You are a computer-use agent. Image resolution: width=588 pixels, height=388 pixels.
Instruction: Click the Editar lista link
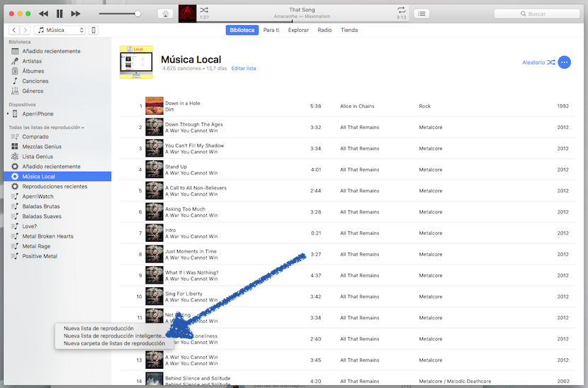[x=244, y=69]
